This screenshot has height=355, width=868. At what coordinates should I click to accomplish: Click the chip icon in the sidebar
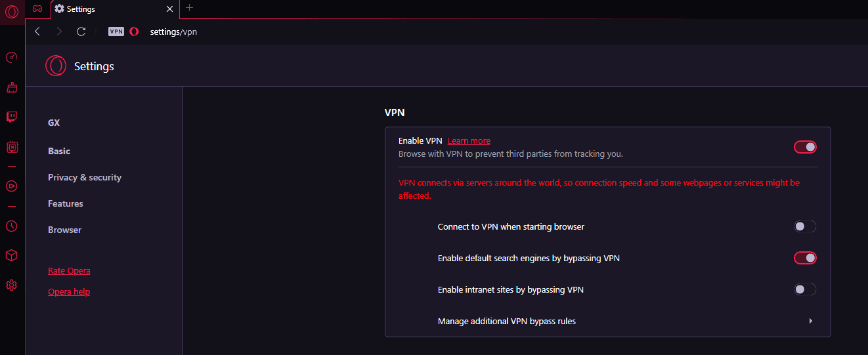click(11, 147)
